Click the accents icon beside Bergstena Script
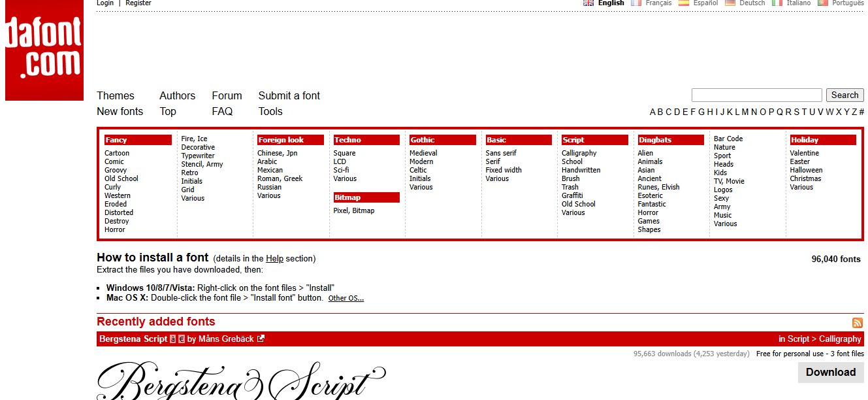Image resolution: width=868 pixels, height=400 pixels. pyautogui.click(x=173, y=339)
